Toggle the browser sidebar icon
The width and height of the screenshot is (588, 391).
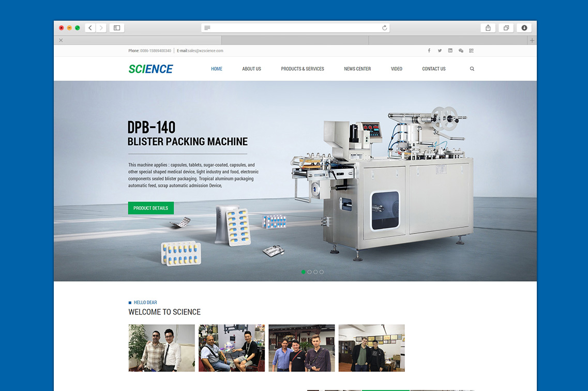tap(117, 28)
